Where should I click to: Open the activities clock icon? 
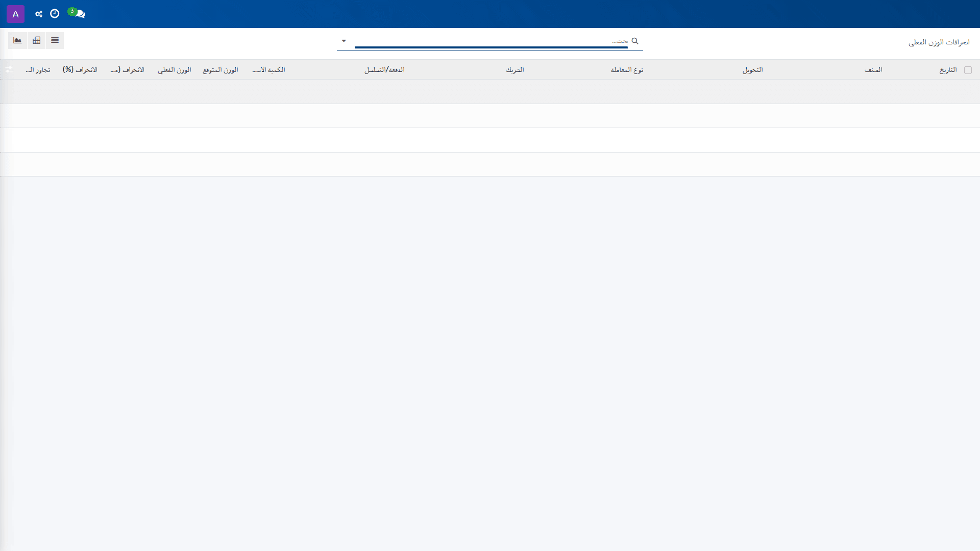pyautogui.click(x=55, y=14)
